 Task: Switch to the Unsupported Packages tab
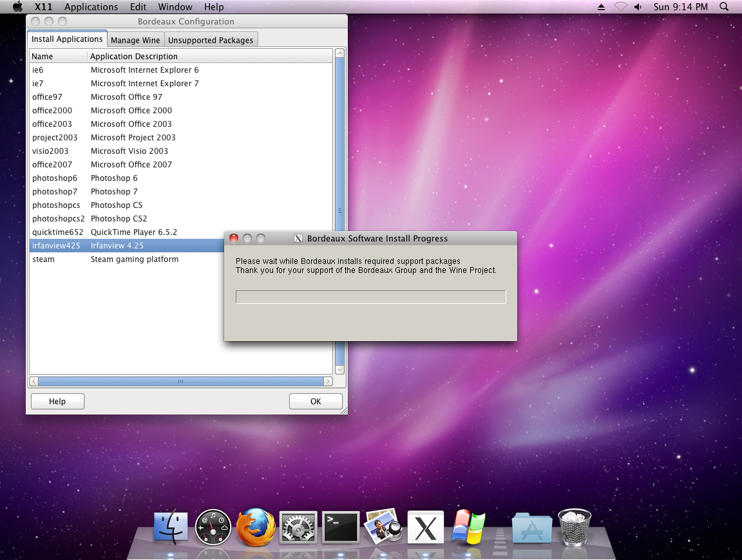click(x=211, y=40)
